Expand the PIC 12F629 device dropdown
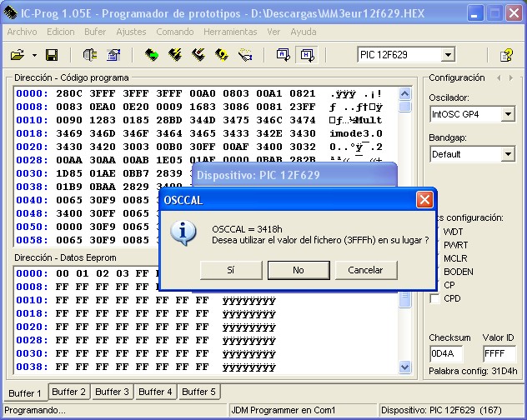527x420 pixels. point(448,55)
